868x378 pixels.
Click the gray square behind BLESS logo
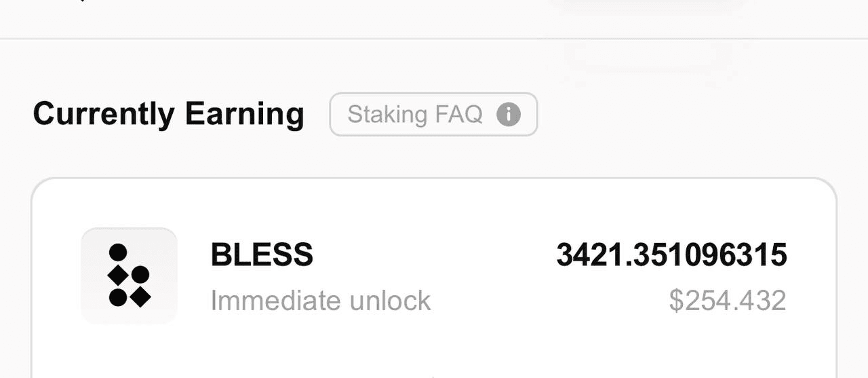coord(129,276)
